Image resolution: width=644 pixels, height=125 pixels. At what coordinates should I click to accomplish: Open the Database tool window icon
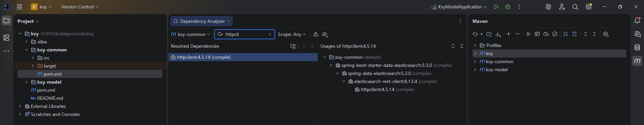[637, 48]
